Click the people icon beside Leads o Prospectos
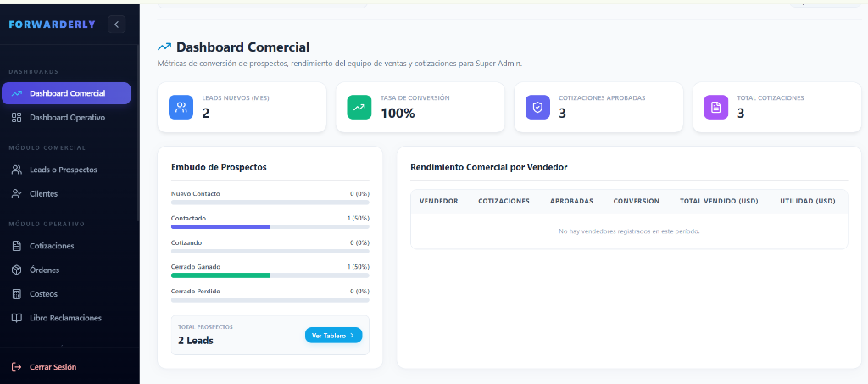The height and width of the screenshot is (384, 868). tap(17, 170)
